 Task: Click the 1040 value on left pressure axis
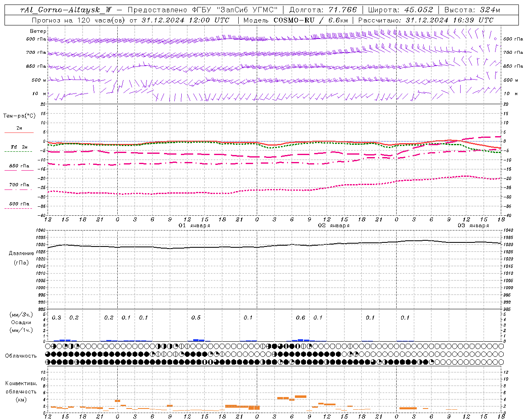click(x=41, y=230)
